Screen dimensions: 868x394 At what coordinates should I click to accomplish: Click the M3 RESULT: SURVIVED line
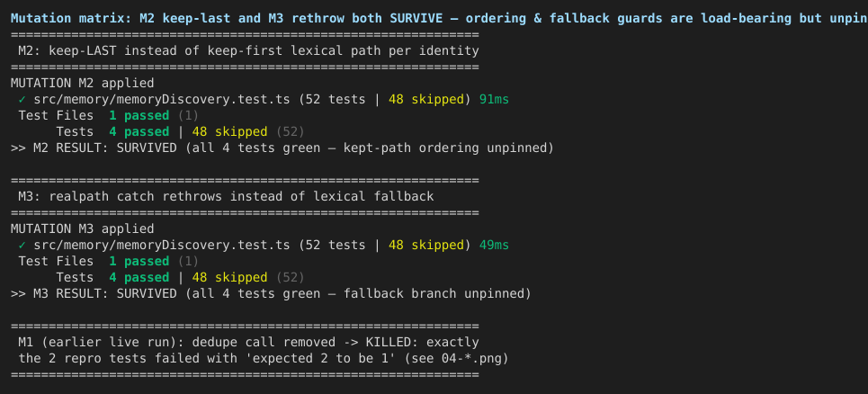pyautogui.click(x=271, y=294)
